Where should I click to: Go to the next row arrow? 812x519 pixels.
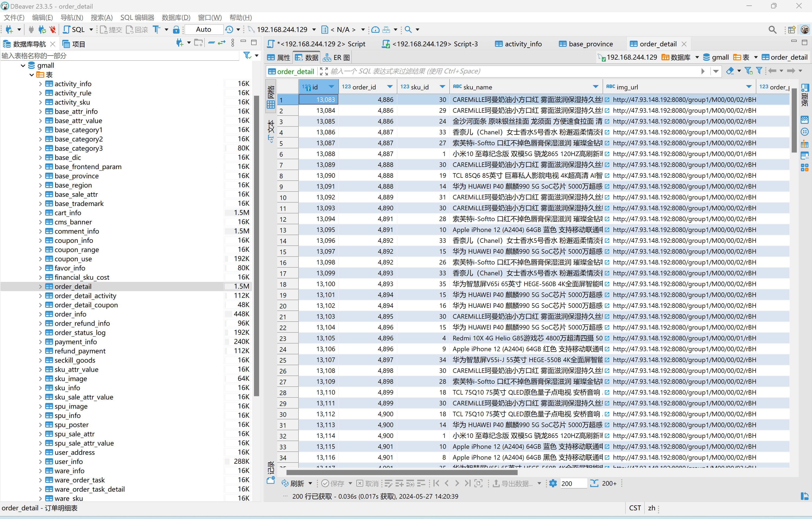457,483
